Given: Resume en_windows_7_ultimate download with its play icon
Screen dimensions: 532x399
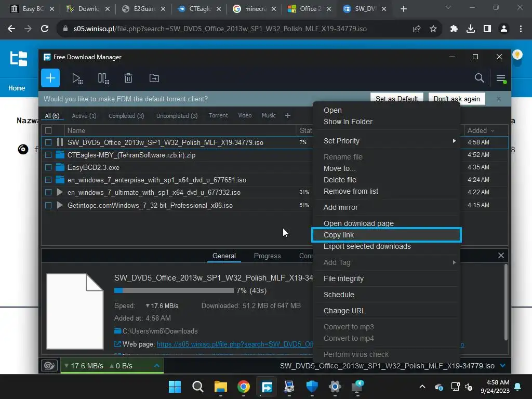Looking at the screenshot, I should point(60,192).
